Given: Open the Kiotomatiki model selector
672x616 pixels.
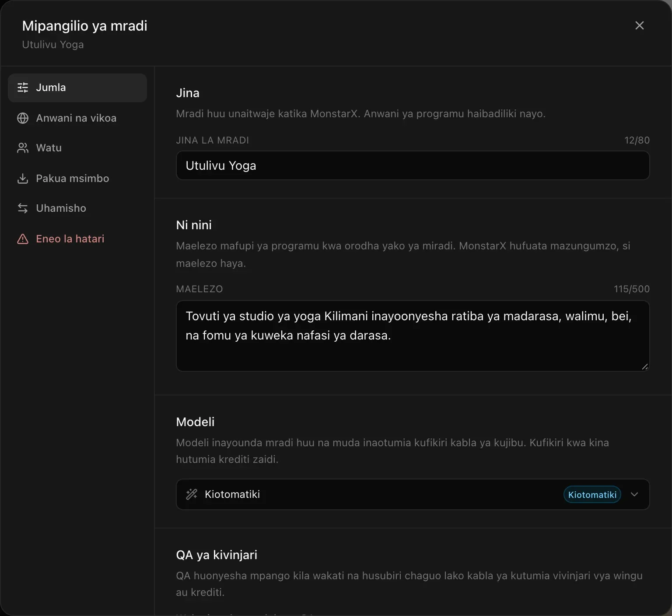Looking at the screenshot, I should 413,494.
